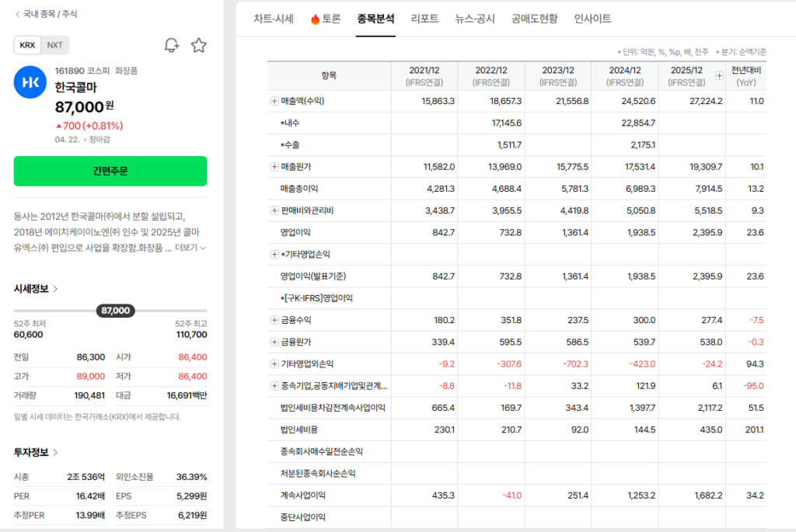
Task: Click the 중단사업이익 row label
Action: tap(303, 517)
